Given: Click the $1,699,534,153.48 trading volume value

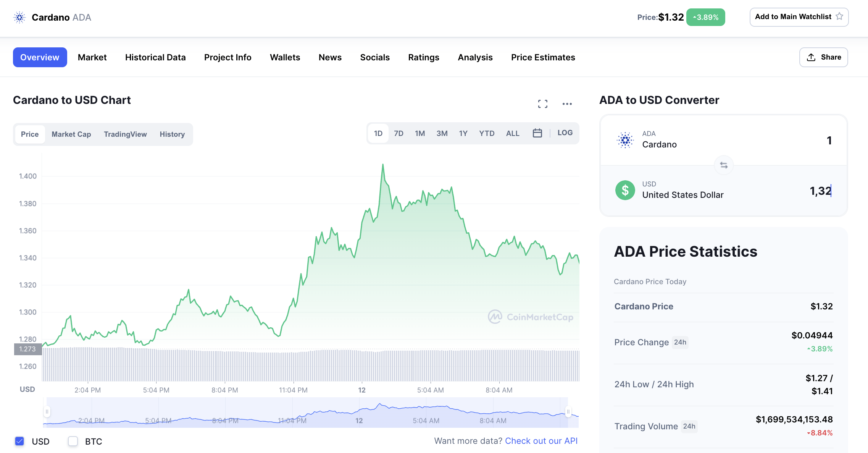Looking at the screenshot, I should coord(794,419).
